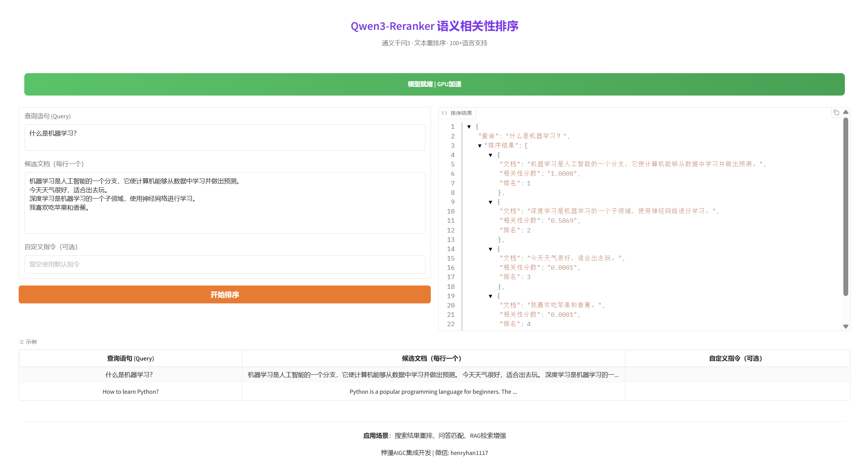Load the How to learn Python? example
This screenshot has height=468, width=868.
(131, 392)
